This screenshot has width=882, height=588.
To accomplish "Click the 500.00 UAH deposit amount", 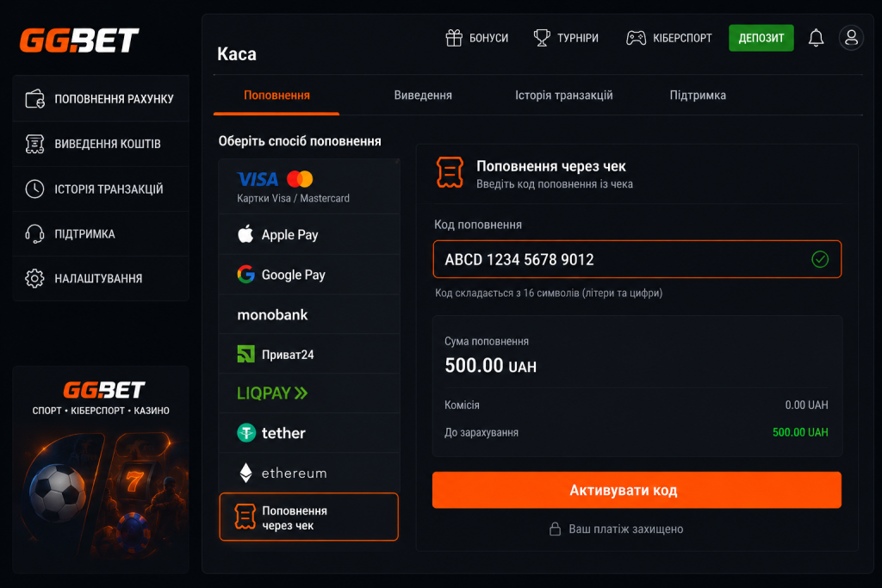I will click(x=490, y=366).
